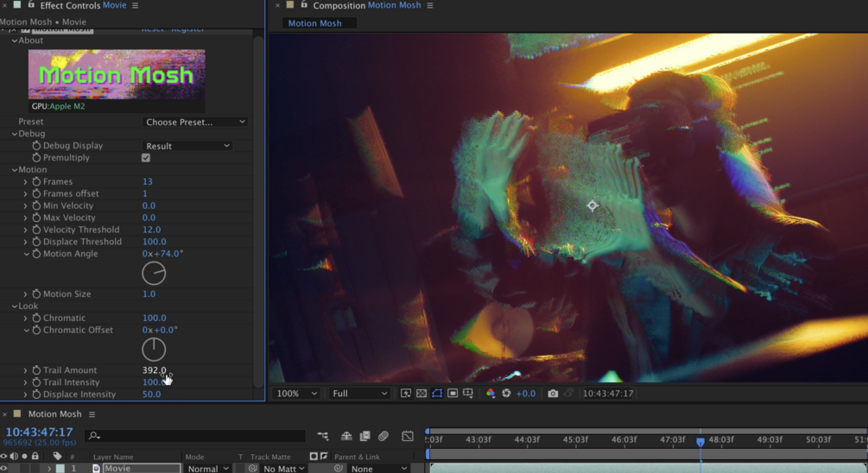This screenshot has width=868, height=473.
Task: Take snapshot with camera icon
Action: 553,394
